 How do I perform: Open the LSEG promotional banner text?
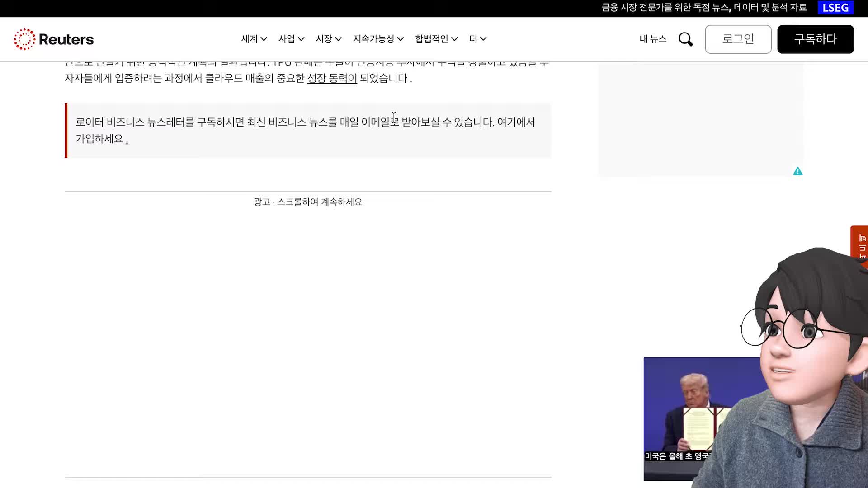click(x=703, y=8)
